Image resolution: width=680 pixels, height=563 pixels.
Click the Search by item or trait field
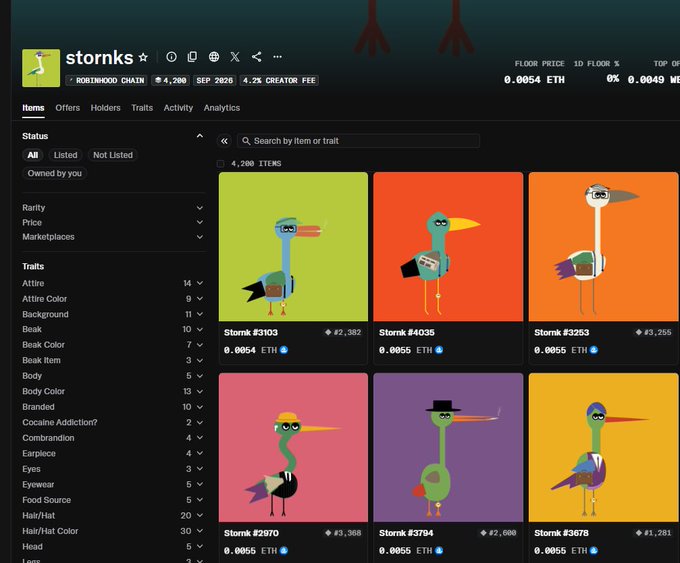point(358,141)
